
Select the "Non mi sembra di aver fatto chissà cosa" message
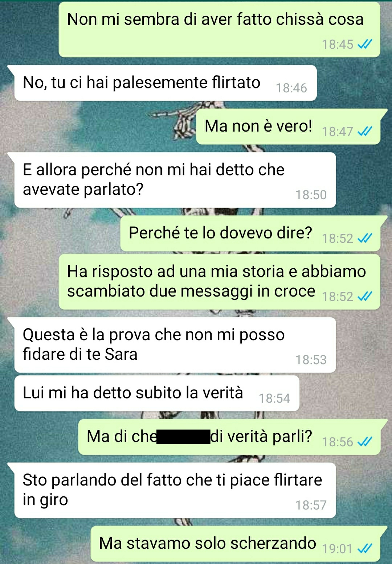(x=219, y=30)
